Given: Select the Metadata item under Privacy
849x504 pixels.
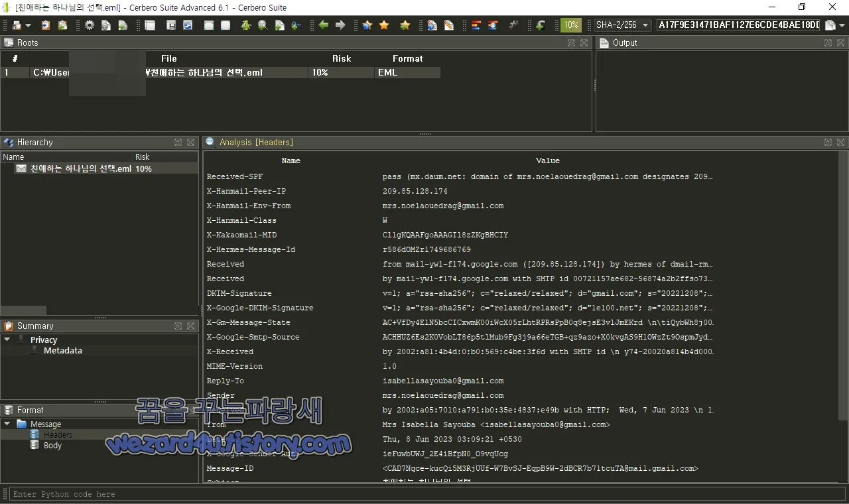Looking at the screenshot, I should [63, 350].
